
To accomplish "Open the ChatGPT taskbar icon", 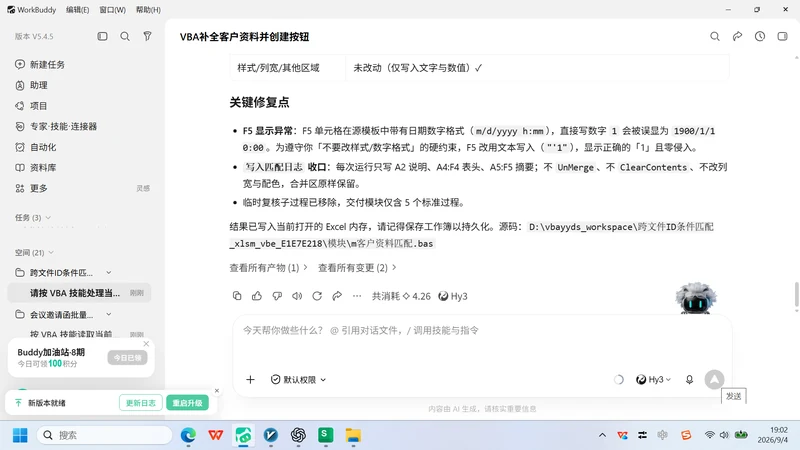I will coord(298,435).
